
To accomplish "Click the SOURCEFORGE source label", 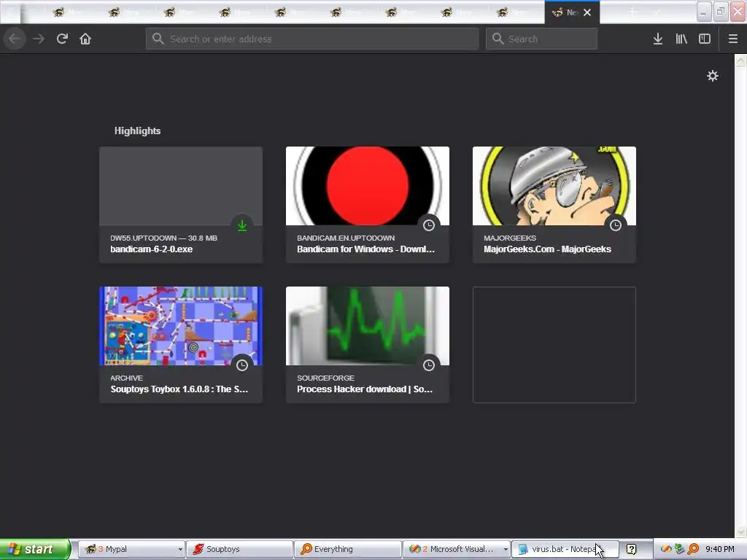I will (325, 378).
